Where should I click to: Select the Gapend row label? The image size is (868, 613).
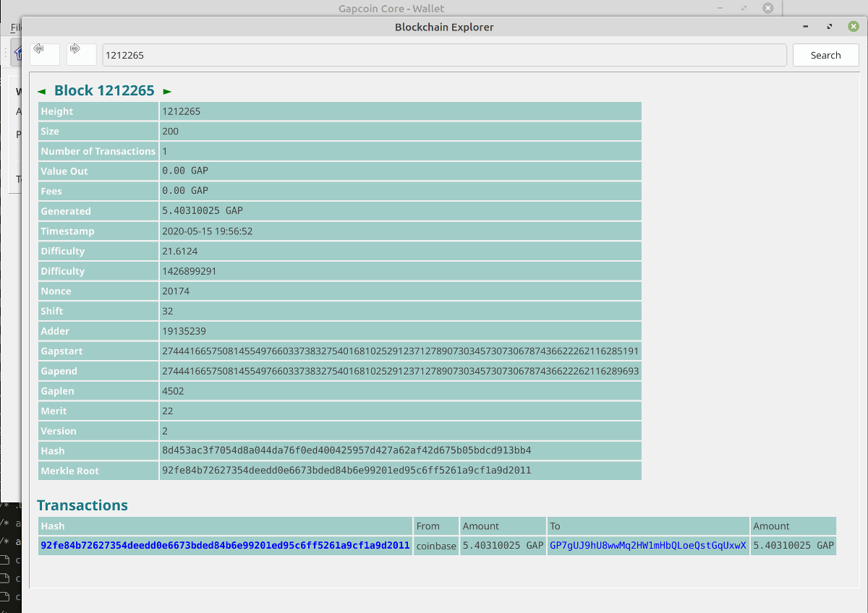pos(59,372)
